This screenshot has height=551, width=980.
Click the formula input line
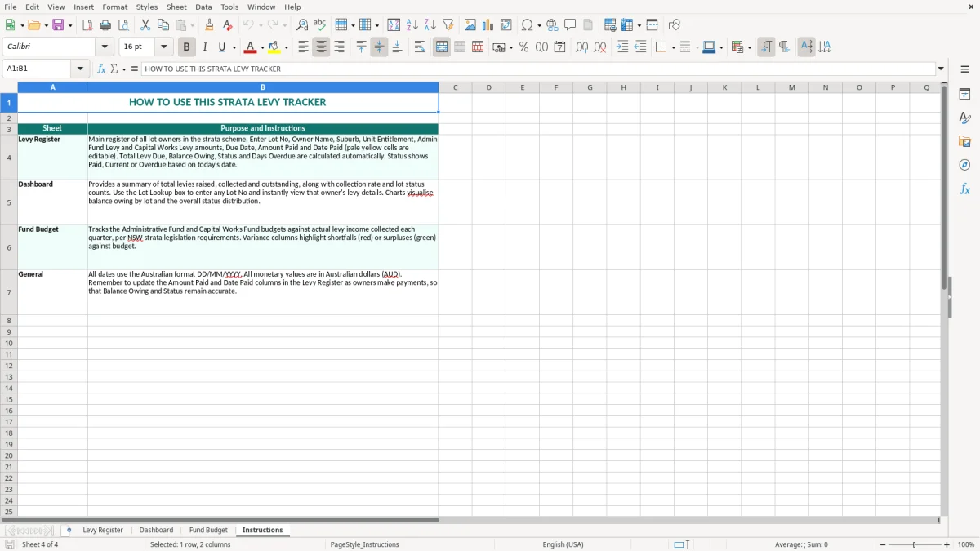538,69
